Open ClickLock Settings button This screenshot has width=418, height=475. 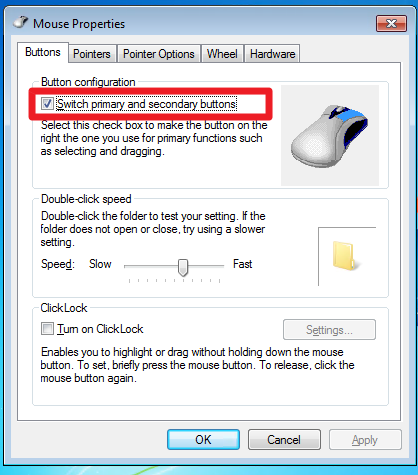coord(329,330)
